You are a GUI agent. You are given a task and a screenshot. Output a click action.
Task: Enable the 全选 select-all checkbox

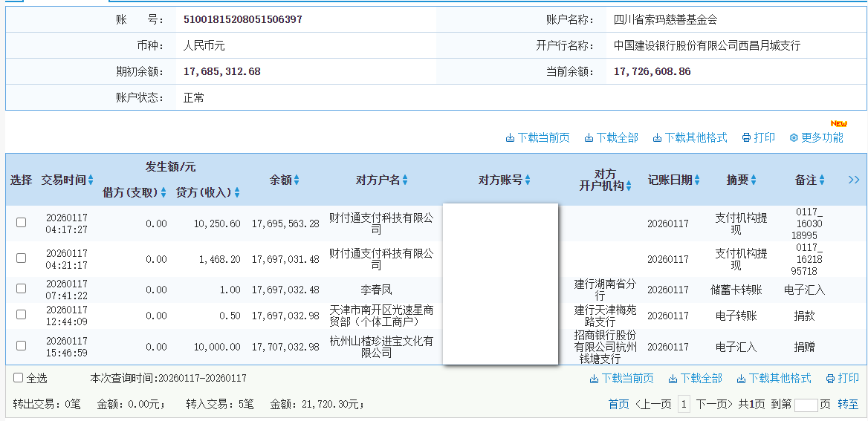click(19, 378)
